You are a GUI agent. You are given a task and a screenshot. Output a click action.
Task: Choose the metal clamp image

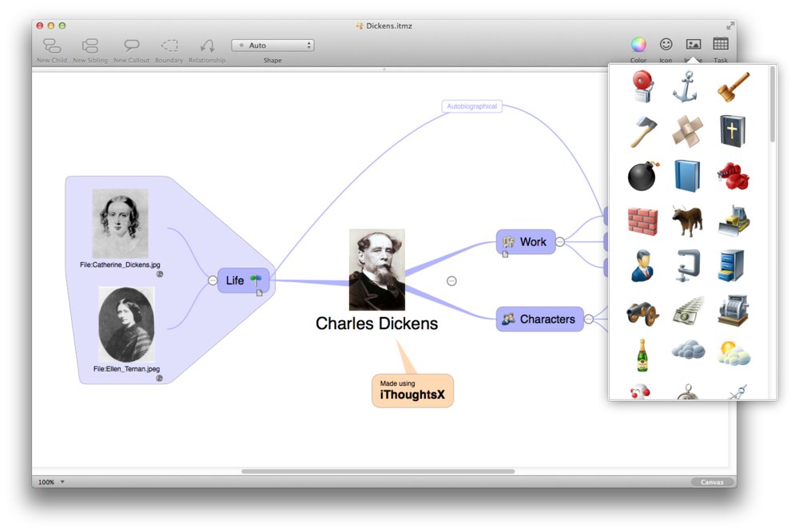tap(689, 265)
